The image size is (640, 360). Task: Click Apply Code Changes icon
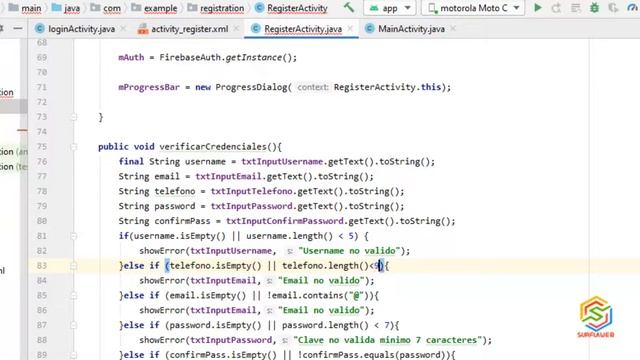[x=576, y=8]
